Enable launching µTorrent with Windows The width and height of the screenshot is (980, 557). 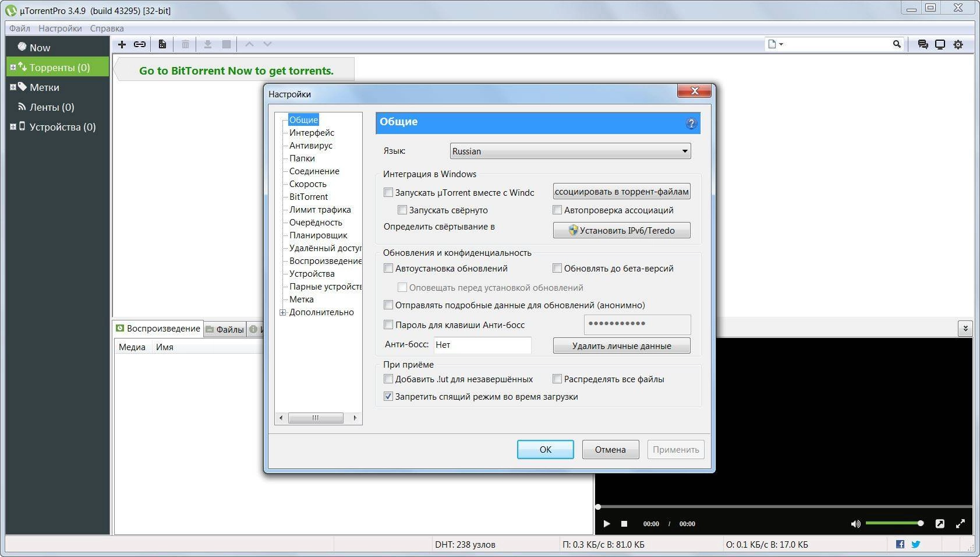(388, 192)
